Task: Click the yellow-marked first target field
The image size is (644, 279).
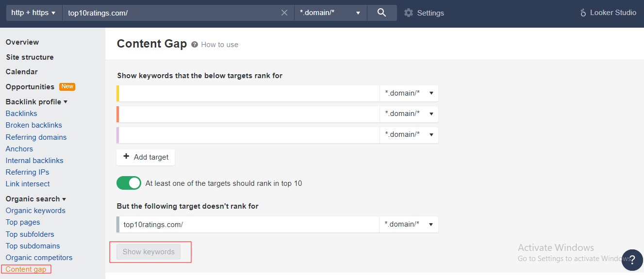Action: point(248,93)
